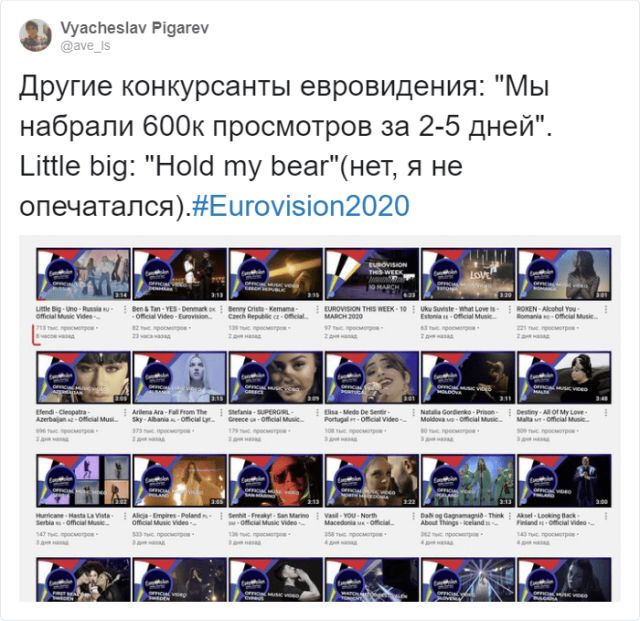
Task: Open the Stefania - SUPERGIRL Greece thumbnail
Action: point(276,377)
